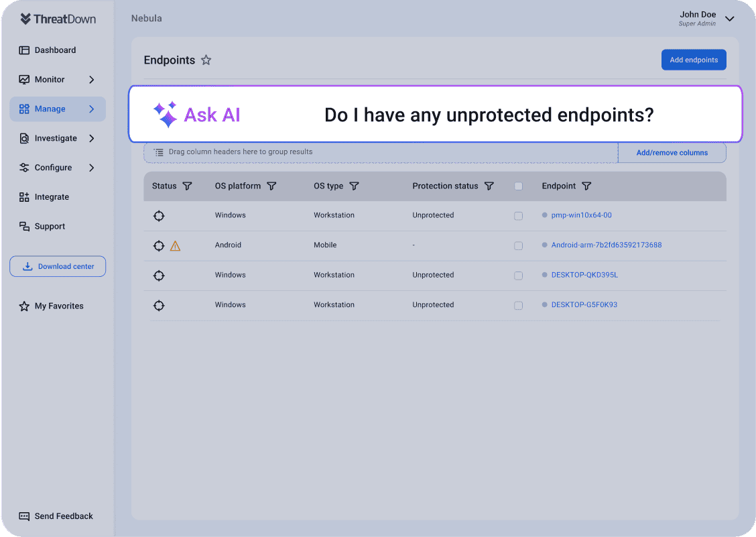Click the favorite star next to Endpoints
This screenshot has width=756, height=537.
click(x=206, y=60)
